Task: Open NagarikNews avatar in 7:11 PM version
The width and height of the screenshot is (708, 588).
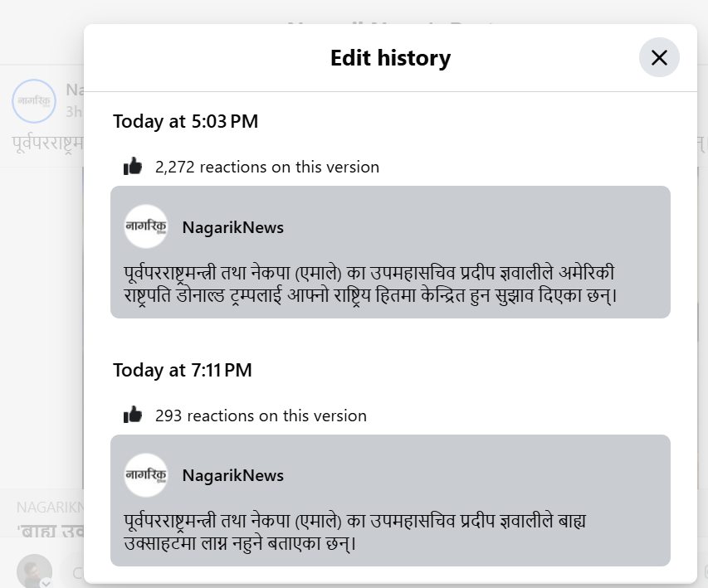Action: pos(146,475)
